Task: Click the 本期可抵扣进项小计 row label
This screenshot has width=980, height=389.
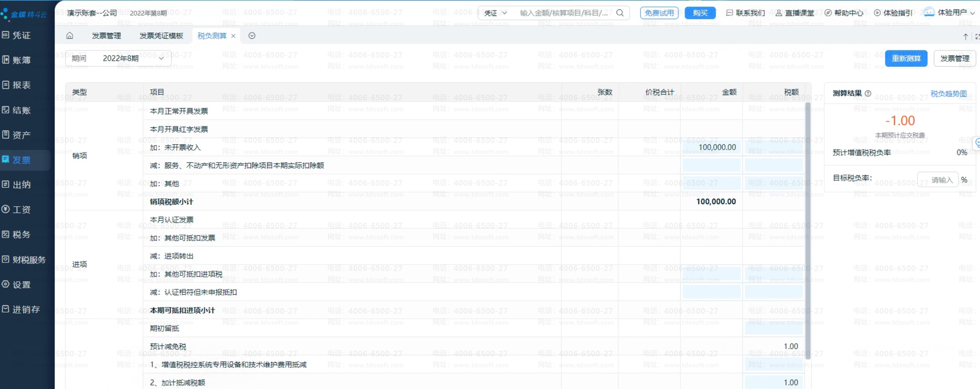Action: (182, 310)
